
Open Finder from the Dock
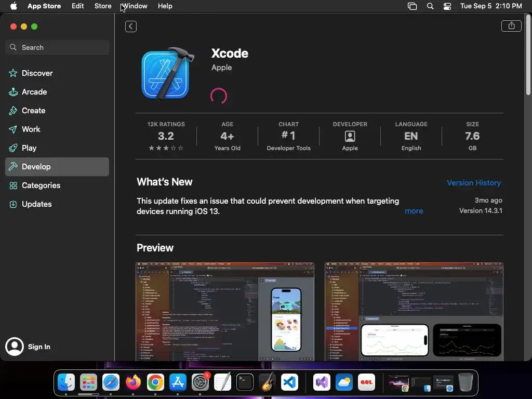(x=66, y=382)
